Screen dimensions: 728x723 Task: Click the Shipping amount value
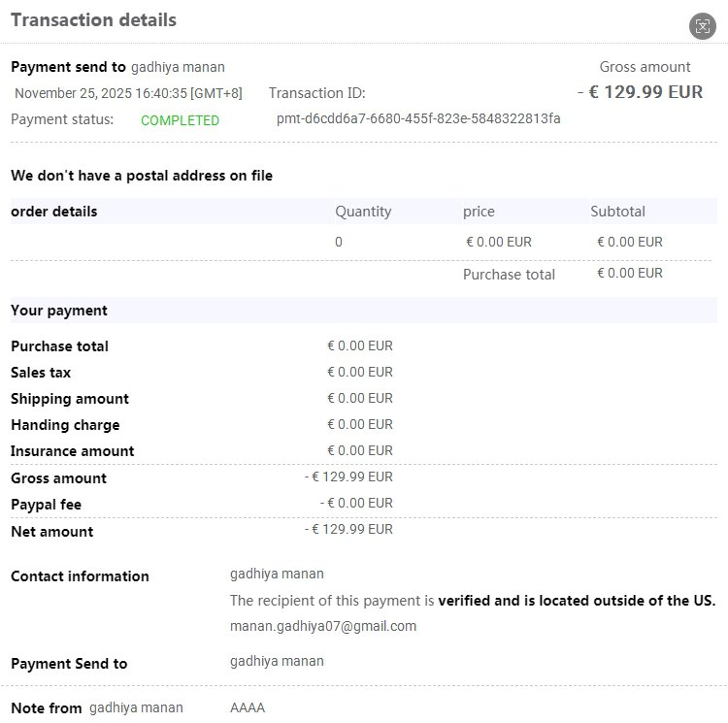(360, 398)
